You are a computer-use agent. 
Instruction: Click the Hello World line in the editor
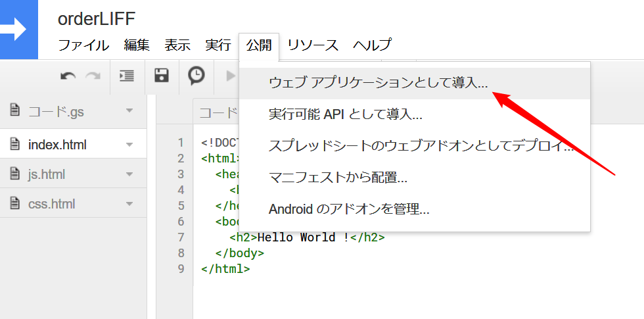click(306, 237)
